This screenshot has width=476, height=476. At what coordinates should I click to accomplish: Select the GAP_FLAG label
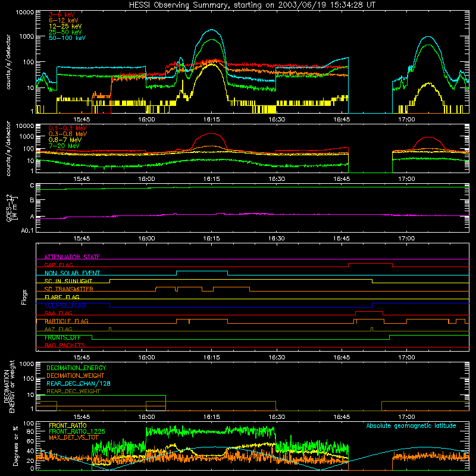click(58, 265)
